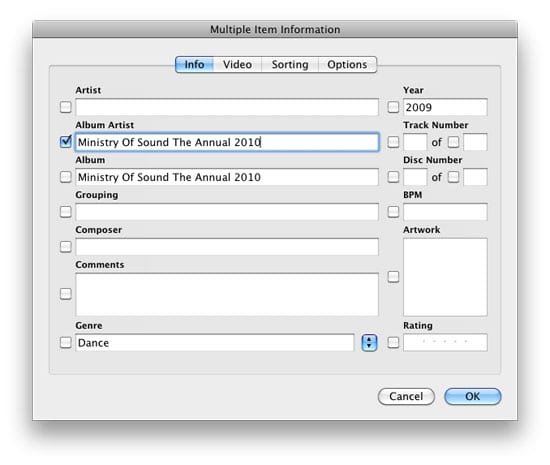Viewport: 550px width, 465px height.
Task: Select the Album text field
Action: pos(227,177)
